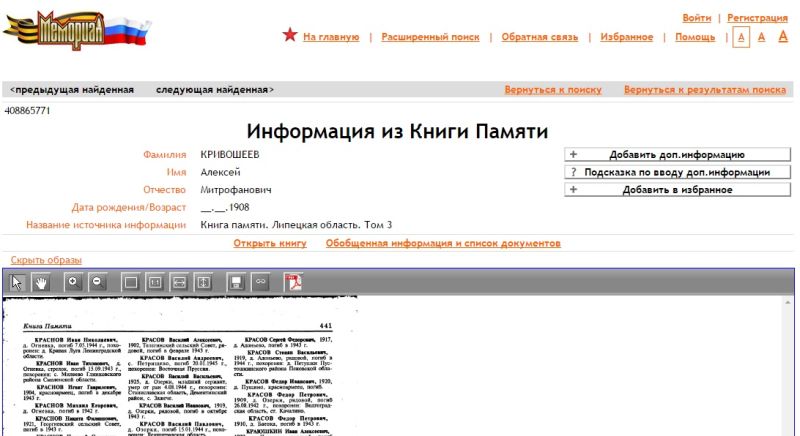
Task: Expand 'Добавить в избранное' option
Action: coord(677,189)
